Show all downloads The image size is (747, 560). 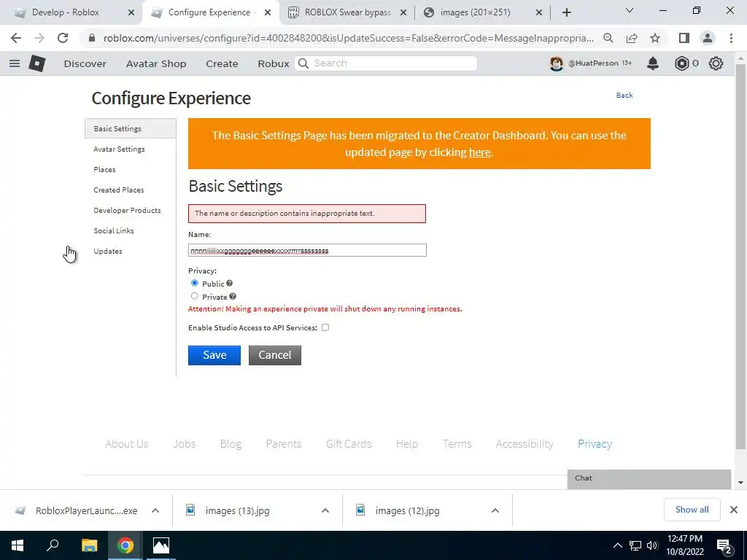click(692, 510)
